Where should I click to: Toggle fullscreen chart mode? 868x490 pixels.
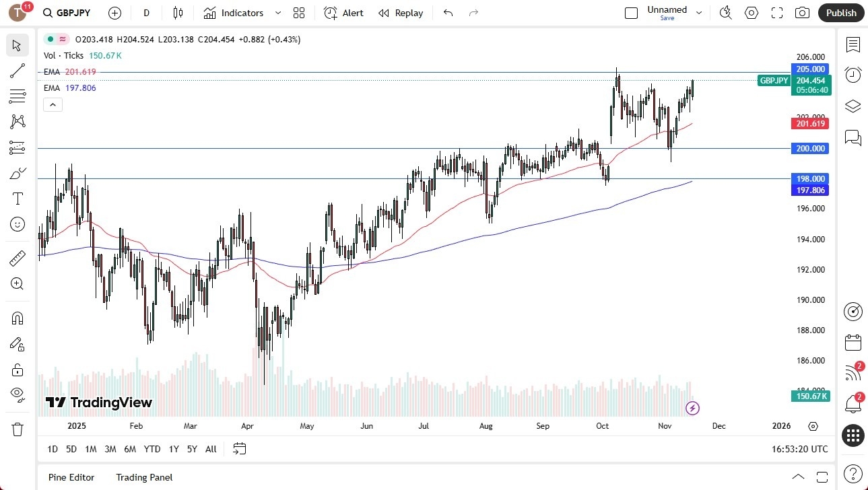click(776, 12)
